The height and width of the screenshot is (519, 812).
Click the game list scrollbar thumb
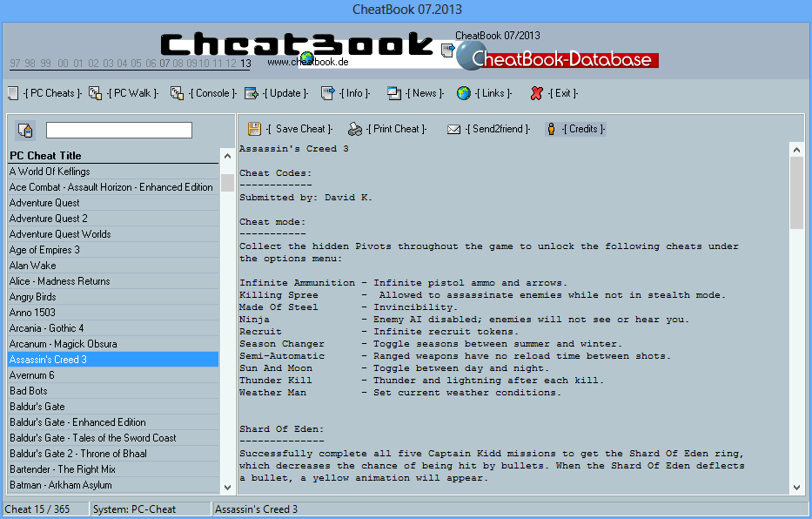[x=227, y=183]
